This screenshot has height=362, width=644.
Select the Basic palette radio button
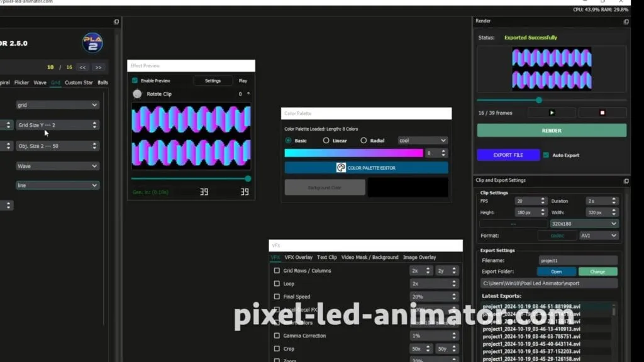(x=288, y=140)
